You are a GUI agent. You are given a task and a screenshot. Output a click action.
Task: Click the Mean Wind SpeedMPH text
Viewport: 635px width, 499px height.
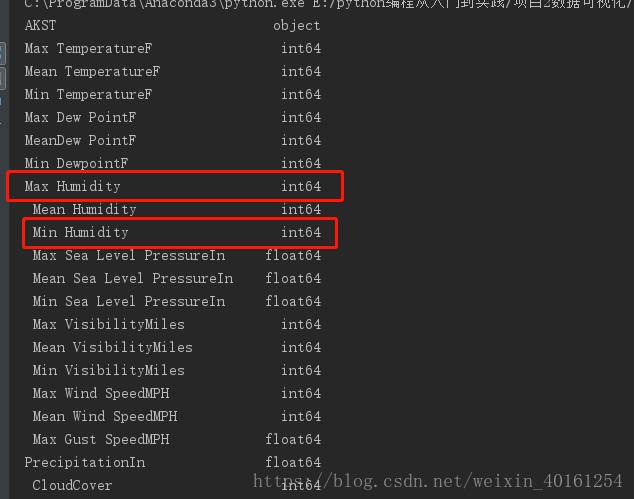pyautogui.click(x=104, y=416)
